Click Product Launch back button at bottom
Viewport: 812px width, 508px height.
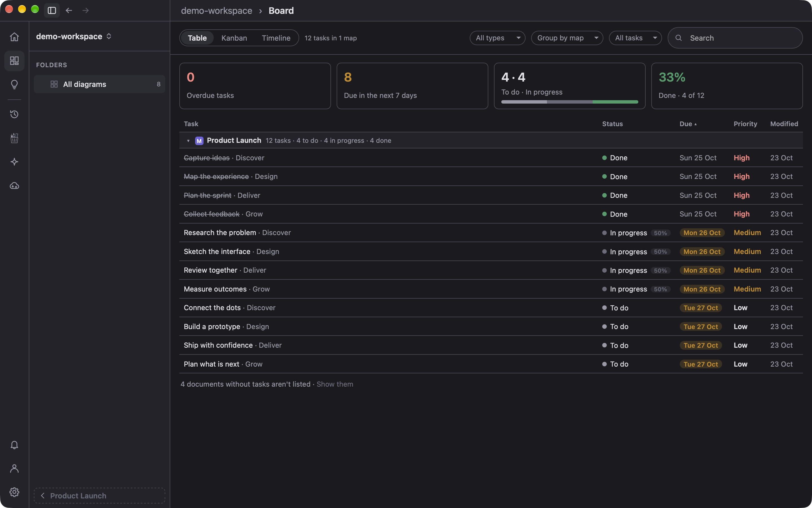[100, 496]
